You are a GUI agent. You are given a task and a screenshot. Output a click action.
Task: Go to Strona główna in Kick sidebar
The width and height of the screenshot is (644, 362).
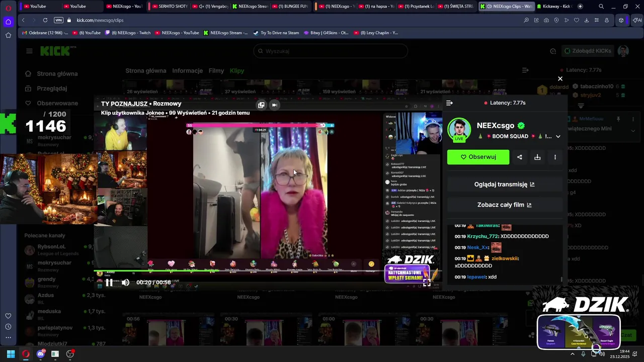[x=52, y=73]
